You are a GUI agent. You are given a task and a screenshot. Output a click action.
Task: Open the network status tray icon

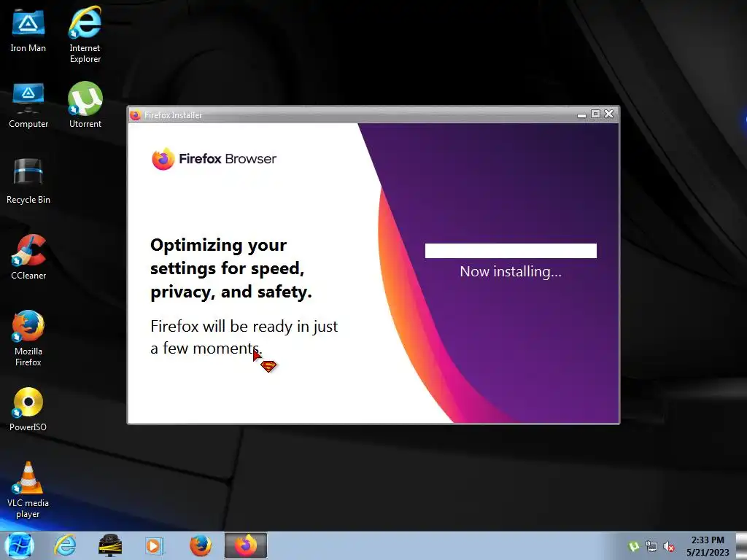pos(651,546)
